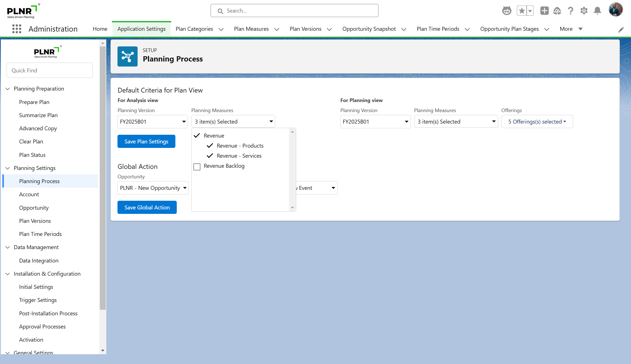Switch to the Home tab
The width and height of the screenshot is (631, 364).
100,29
